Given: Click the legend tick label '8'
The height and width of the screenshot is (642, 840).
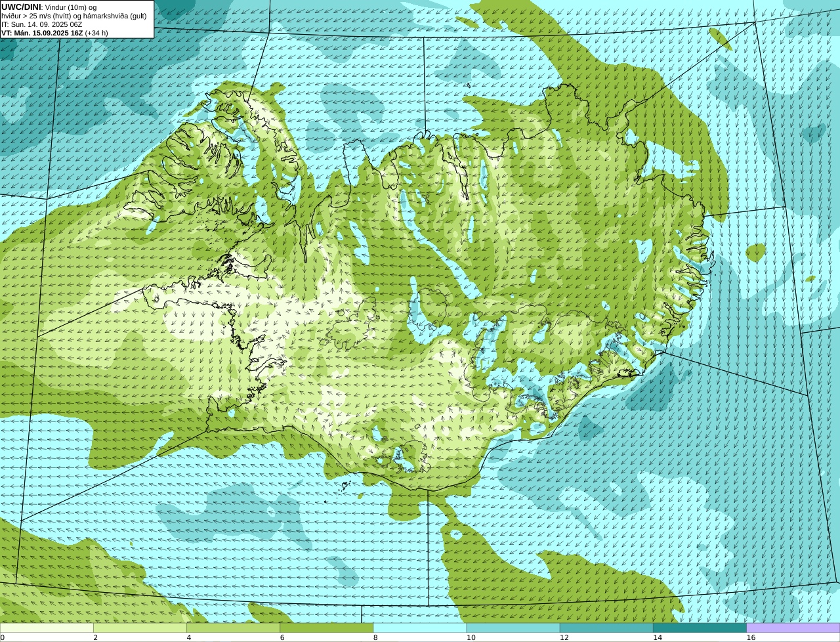Looking at the screenshot, I should pyautogui.click(x=375, y=637).
